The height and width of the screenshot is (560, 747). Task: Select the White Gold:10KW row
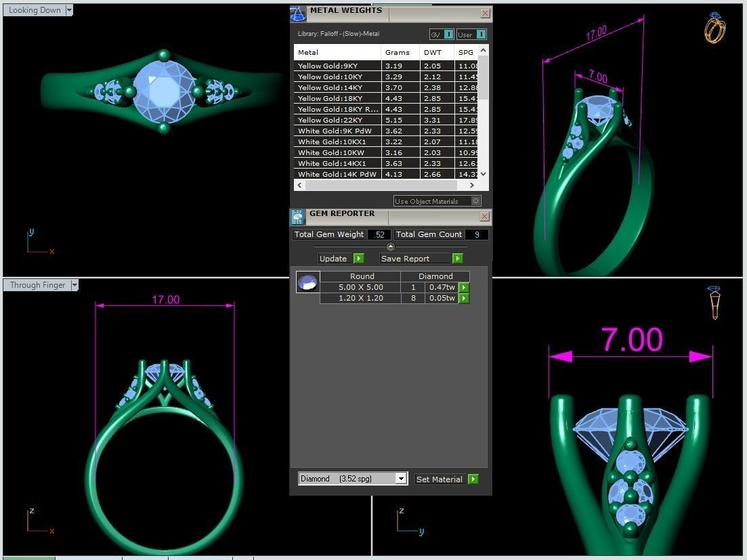[x=386, y=152]
